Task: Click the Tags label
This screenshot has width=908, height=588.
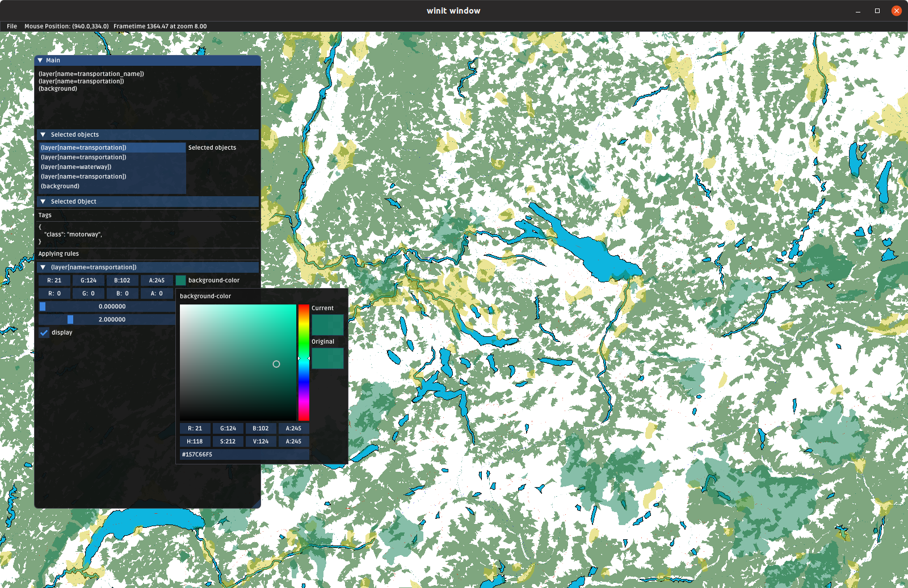Action: point(45,215)
